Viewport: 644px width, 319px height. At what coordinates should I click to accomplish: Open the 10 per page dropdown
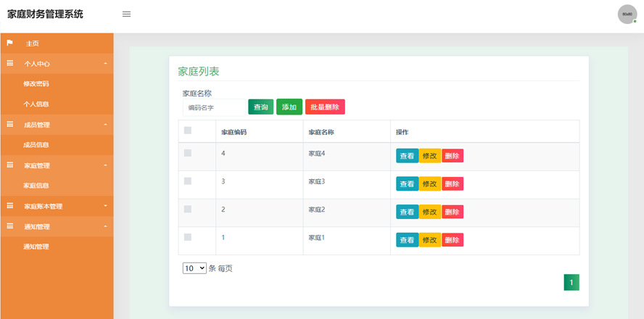pos(194,268)
